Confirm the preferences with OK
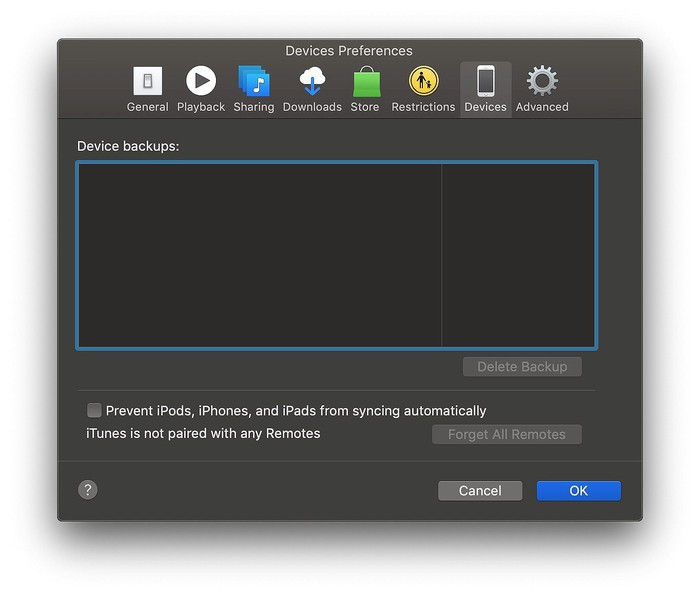The image size is (700, 597). [578, 491]
